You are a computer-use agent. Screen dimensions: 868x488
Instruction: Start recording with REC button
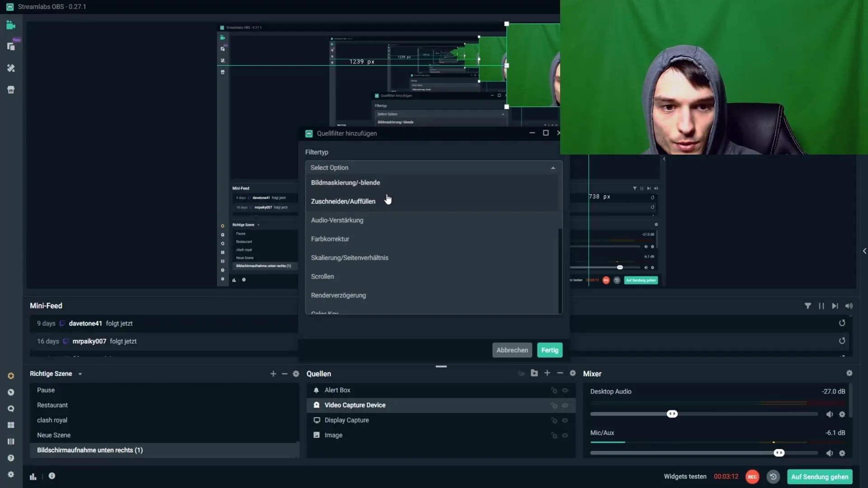click(752, 477)
